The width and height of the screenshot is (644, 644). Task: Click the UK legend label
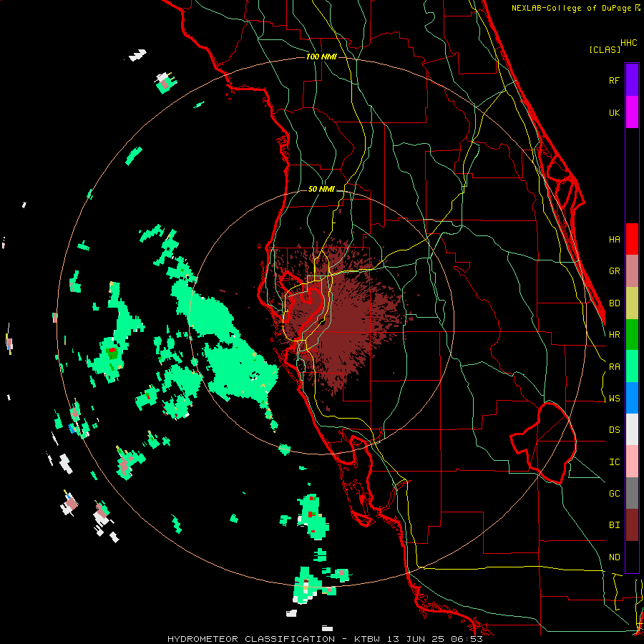pyautogui.click(x=614, y=113)
